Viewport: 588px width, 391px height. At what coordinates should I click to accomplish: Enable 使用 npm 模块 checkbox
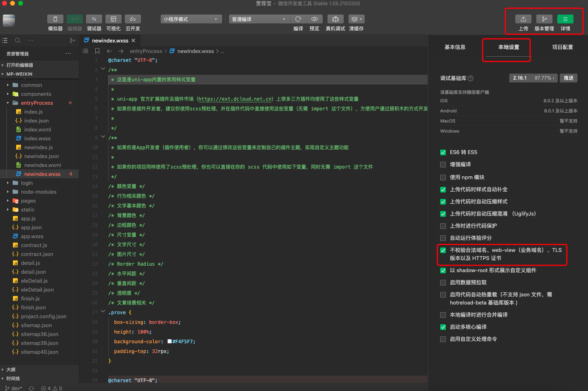click(x=443, y=178)
